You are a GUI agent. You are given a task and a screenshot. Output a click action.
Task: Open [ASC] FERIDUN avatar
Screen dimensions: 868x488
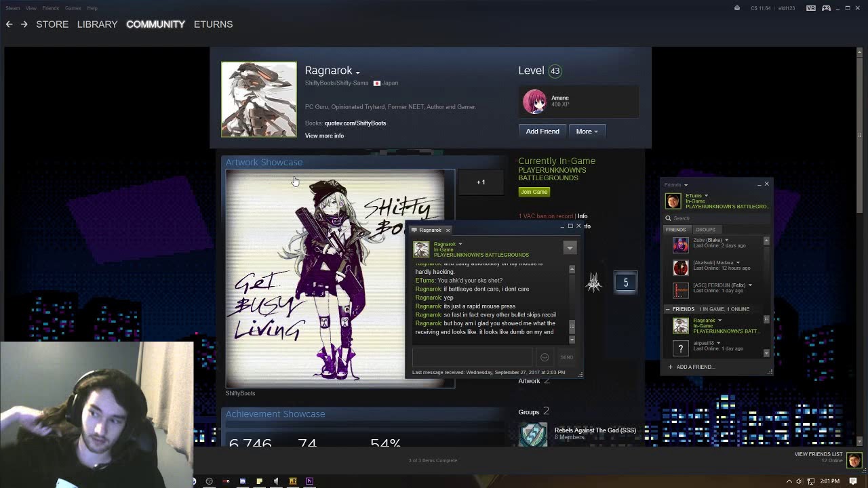click(680, 289)
